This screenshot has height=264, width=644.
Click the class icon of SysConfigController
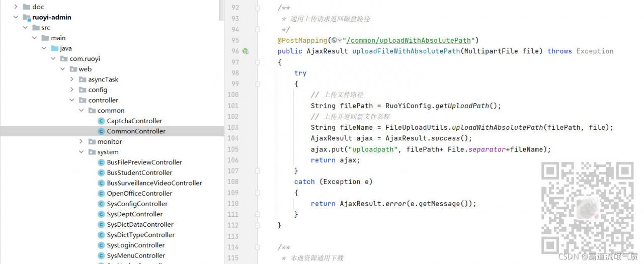pos(101,204)
